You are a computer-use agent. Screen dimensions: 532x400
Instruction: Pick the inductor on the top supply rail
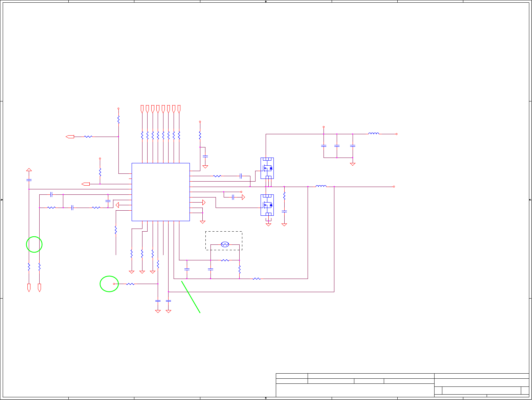point(374,134)
